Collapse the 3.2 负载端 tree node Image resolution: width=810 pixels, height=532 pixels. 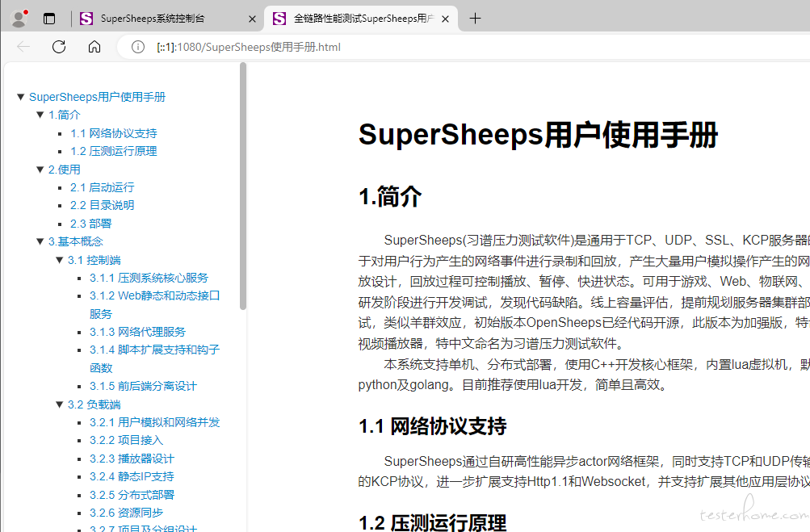tap(60, 404)
